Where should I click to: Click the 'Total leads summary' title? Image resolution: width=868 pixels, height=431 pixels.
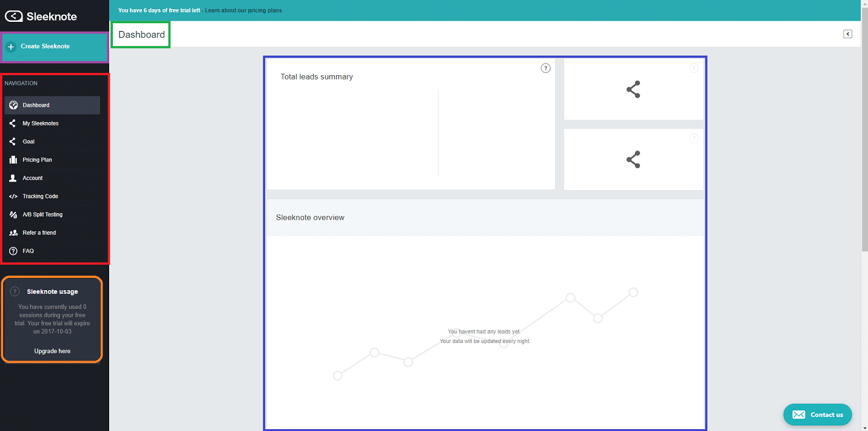coord(317,76)
